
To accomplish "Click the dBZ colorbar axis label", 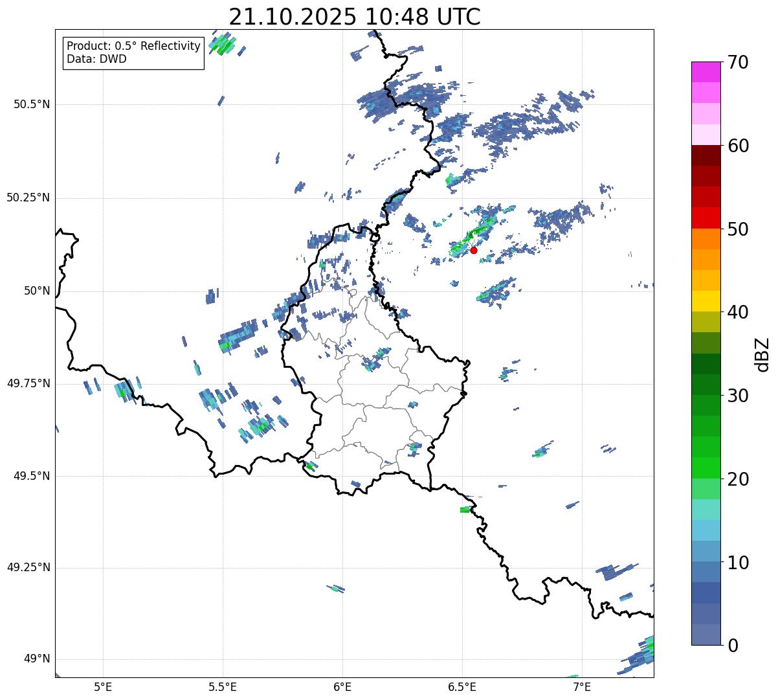I will 762,354.
